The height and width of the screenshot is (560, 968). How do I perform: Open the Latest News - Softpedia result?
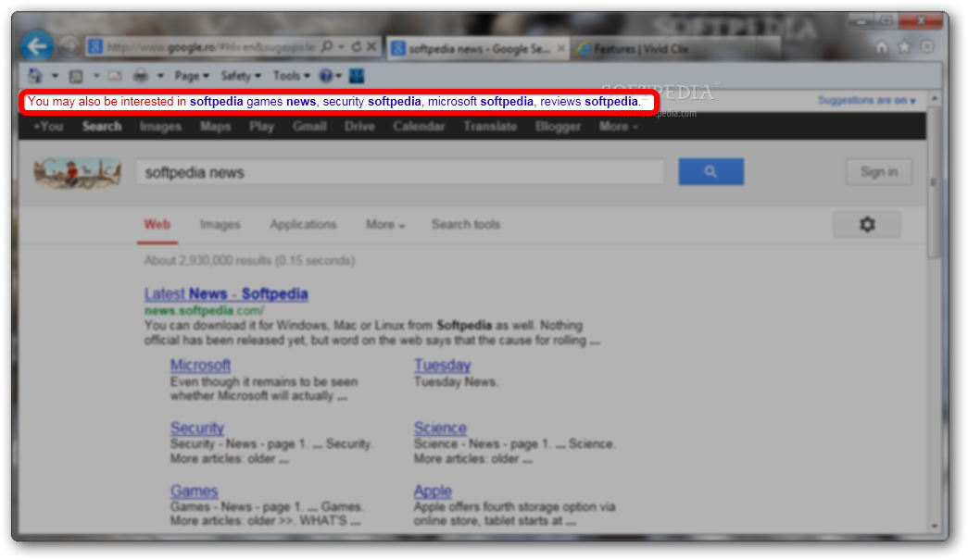point(226,293)
